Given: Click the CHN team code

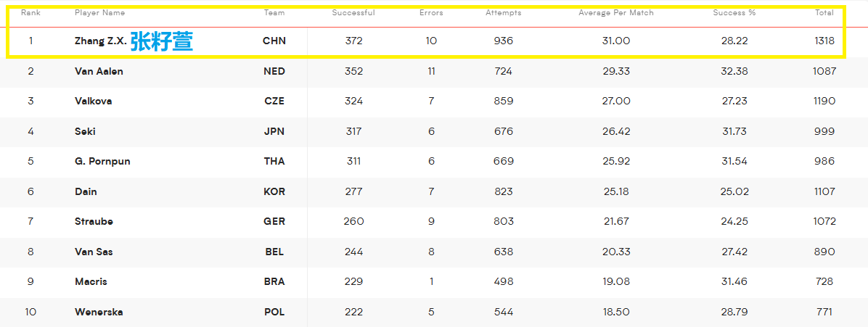Looking at the screenshot, I should 274,41.
